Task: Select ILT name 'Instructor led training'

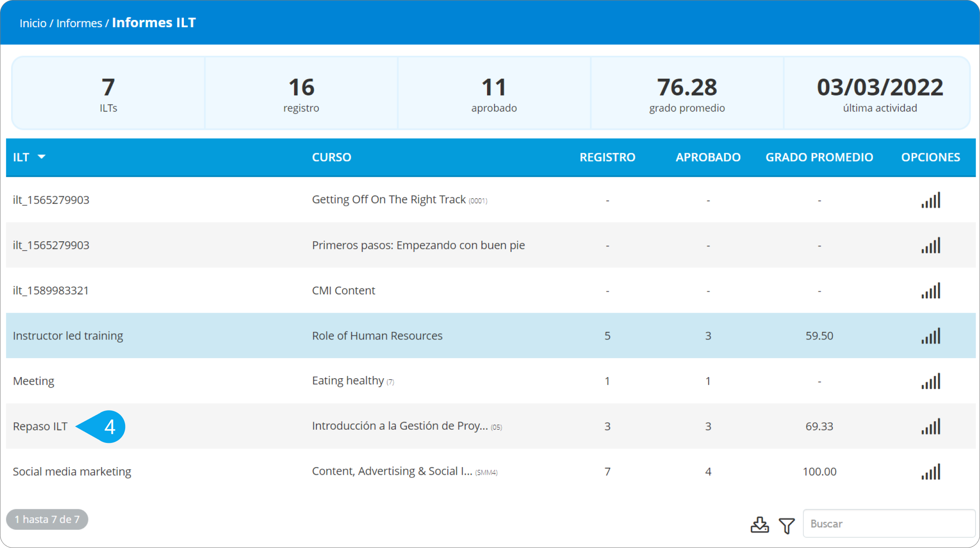Action: pyautogui.click(x=68, y=336)
